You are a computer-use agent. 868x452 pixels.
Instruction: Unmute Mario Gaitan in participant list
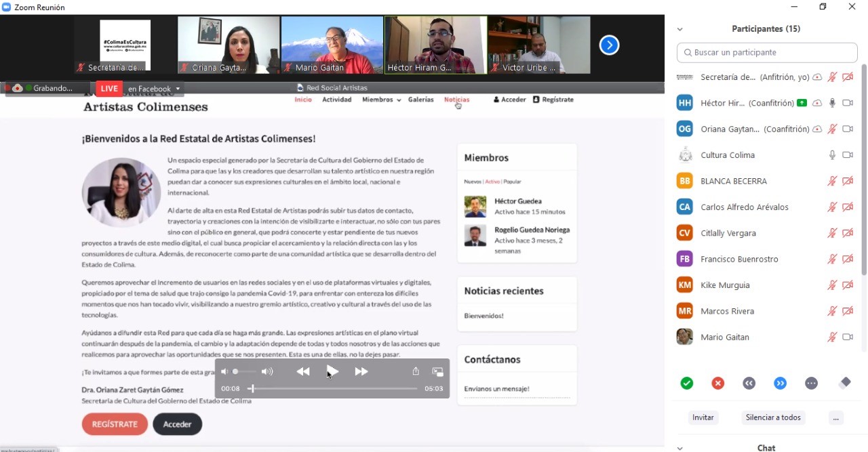pos(832,337)
